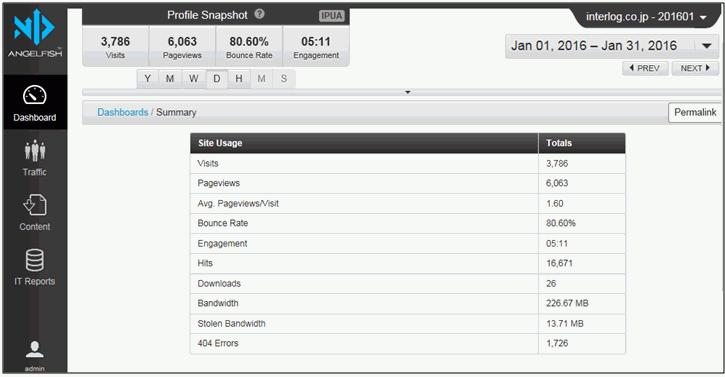
Task: Open the Traffic people icon
Action: pos(35,151)
